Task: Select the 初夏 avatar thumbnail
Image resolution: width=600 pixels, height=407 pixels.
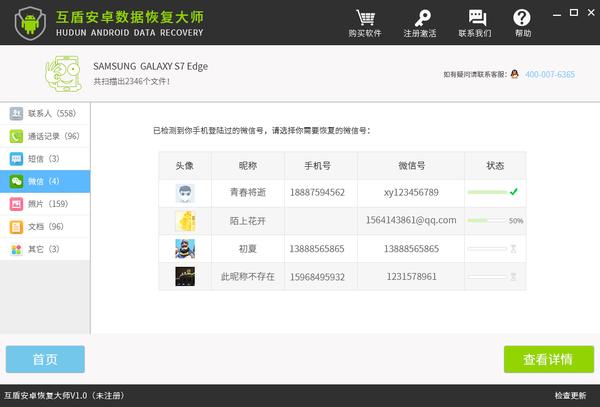Action: [185, 249]
